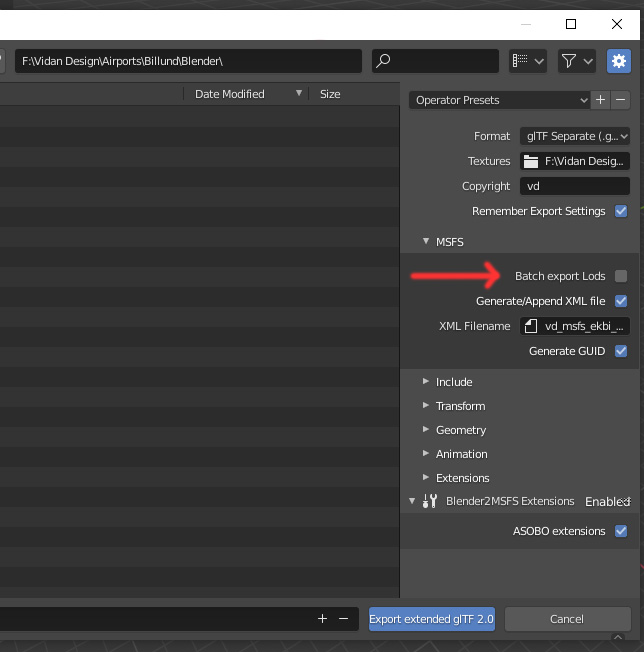The width and height of the screenshot is (644, 652).
Task: Open the Operator Presets dropdown
Action: pos(499,100)
